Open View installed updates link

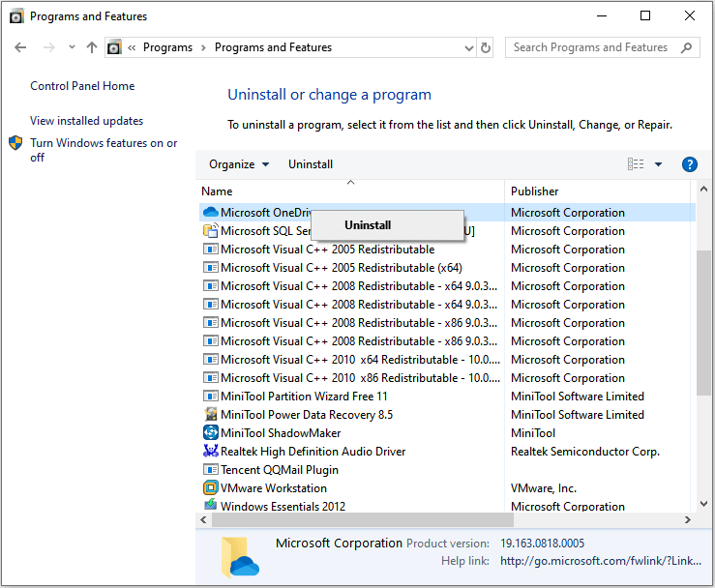pos(86,121)
